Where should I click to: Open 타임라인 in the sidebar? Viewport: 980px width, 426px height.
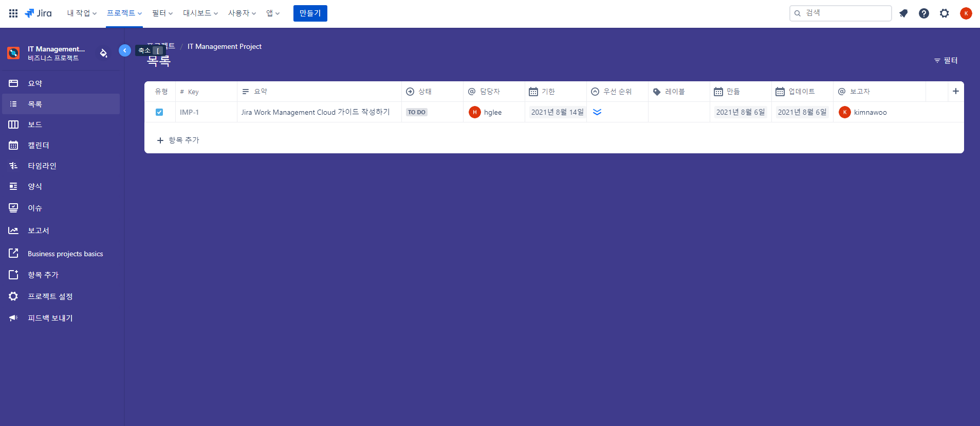pyautogui.click(x=61, y=166)
